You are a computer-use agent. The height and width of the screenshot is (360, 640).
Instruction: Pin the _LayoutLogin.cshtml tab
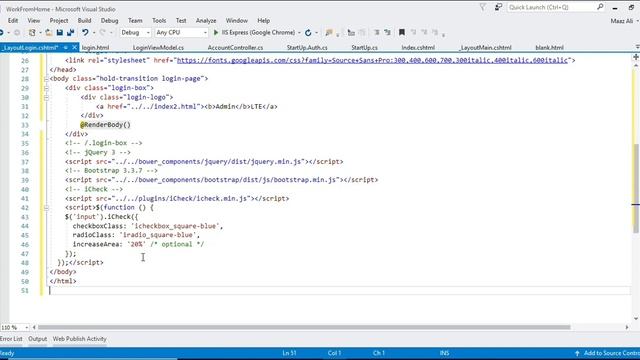tap(65, 48)
